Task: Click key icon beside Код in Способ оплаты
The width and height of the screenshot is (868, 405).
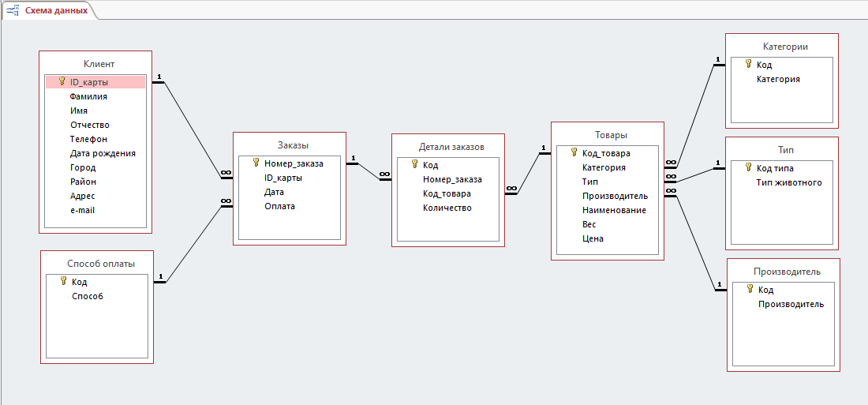Action: click(63, 282)
